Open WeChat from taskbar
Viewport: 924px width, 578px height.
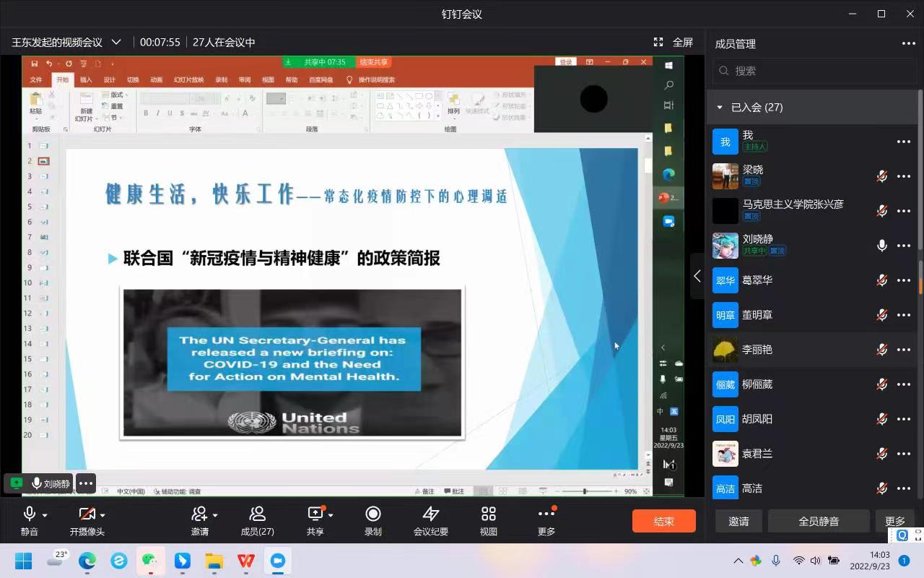[149, 561]
